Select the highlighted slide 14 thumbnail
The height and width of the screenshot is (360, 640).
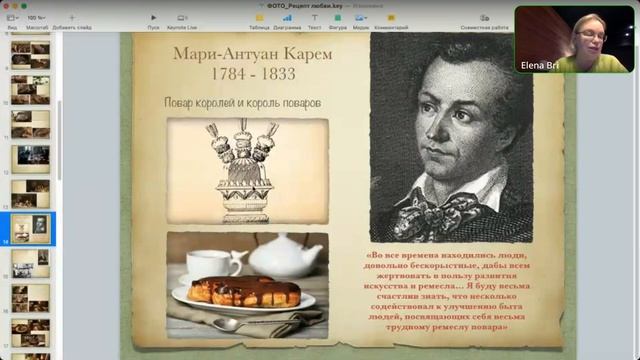coord(31,229)
